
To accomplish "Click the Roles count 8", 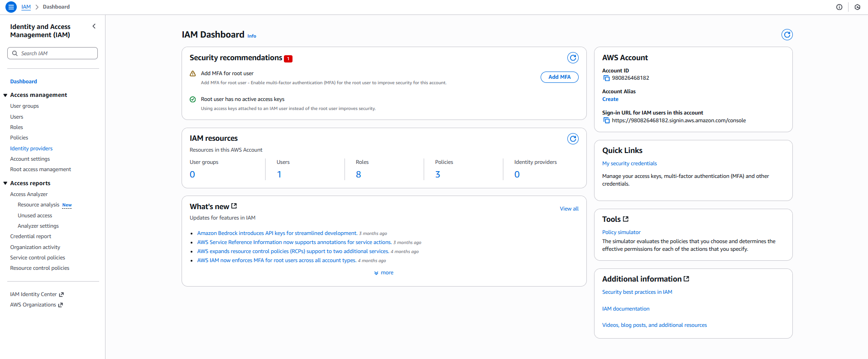I will coord(359,174).
